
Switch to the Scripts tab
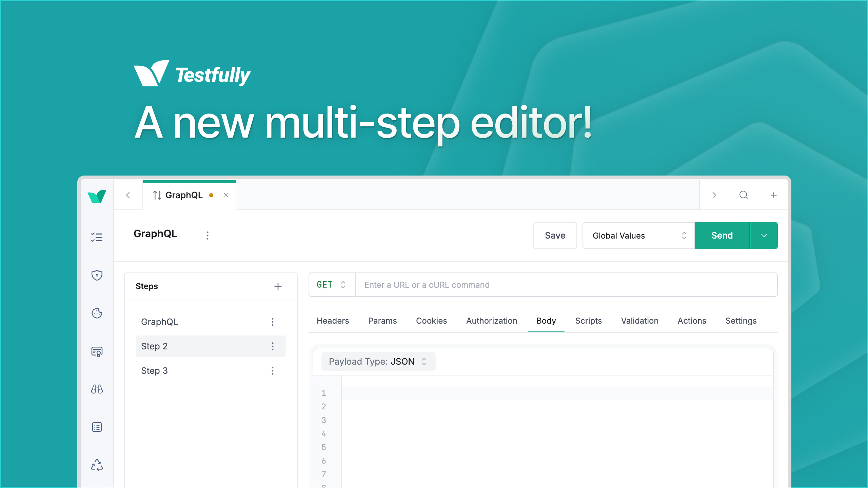(588, 321)
